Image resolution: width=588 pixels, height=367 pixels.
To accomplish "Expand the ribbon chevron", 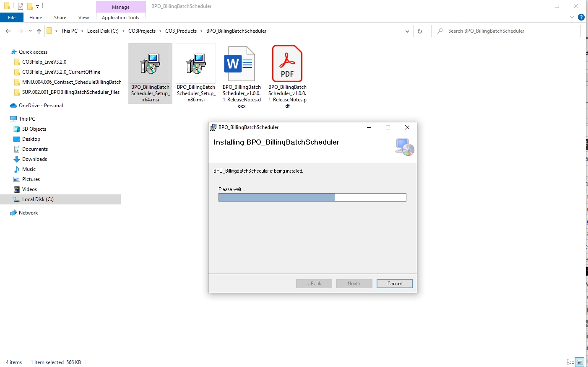I will (572, 17).
